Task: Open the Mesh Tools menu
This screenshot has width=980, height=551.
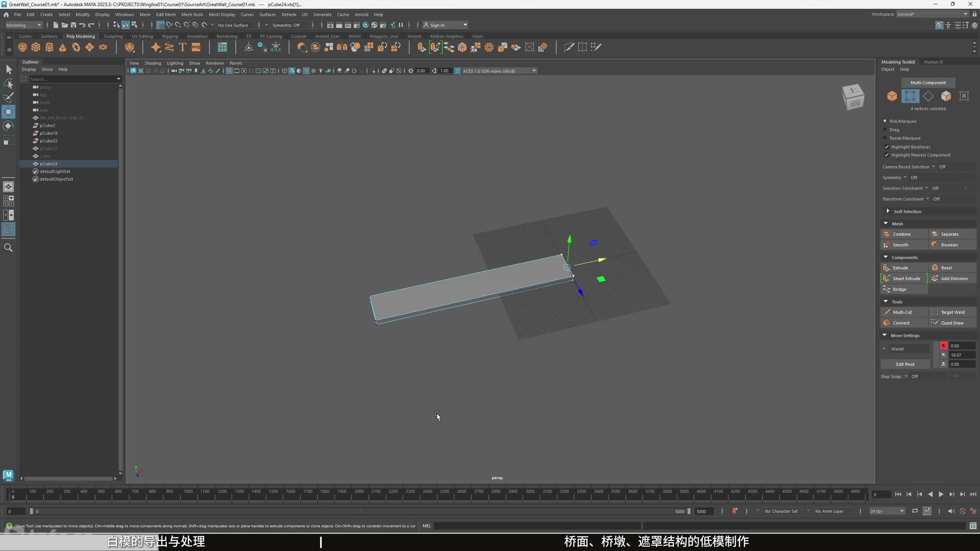Action: point(192,15)
